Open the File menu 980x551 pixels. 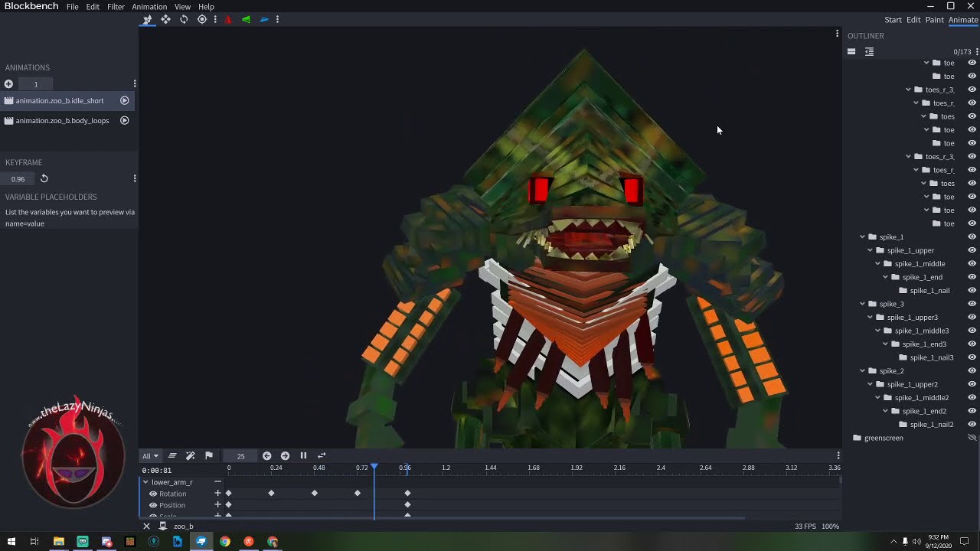click(x=72, y=7)
